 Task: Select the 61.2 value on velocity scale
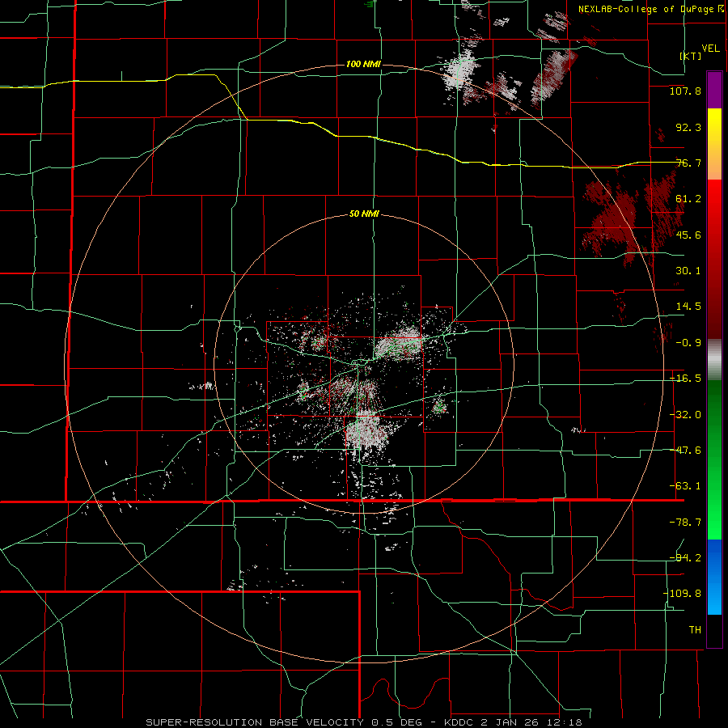(688, 199)
